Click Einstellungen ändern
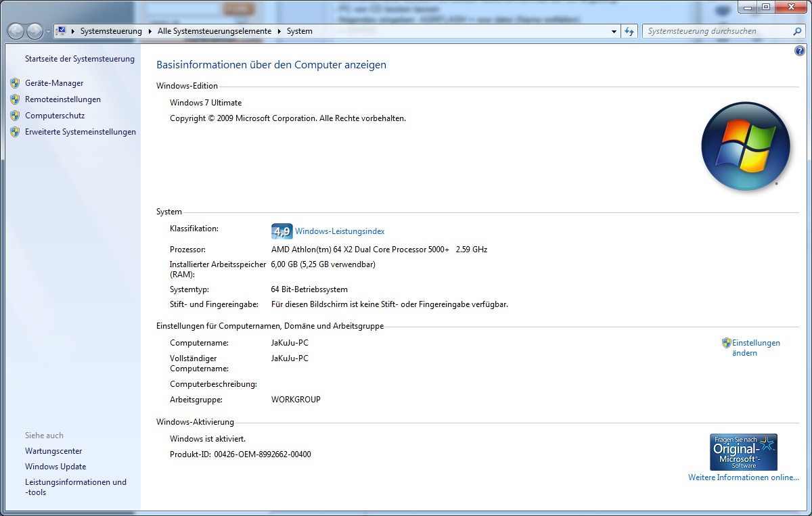Screen dimensions: 812x516 (x=756, y=348)
